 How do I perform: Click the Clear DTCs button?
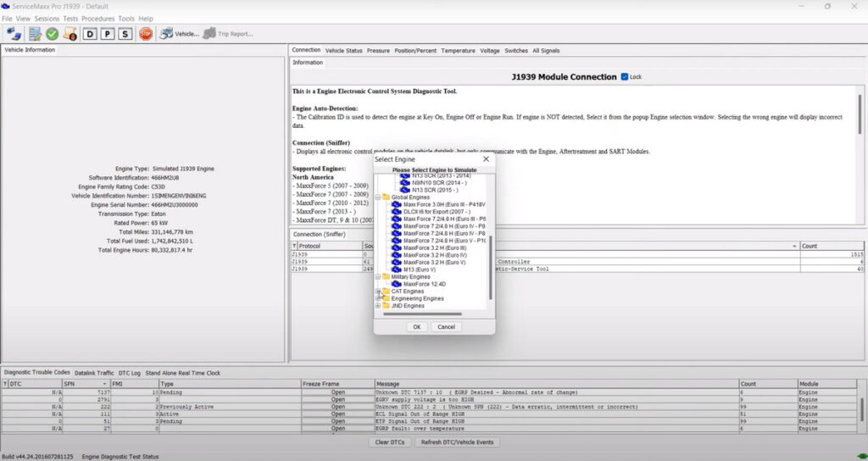pos(390,442)
